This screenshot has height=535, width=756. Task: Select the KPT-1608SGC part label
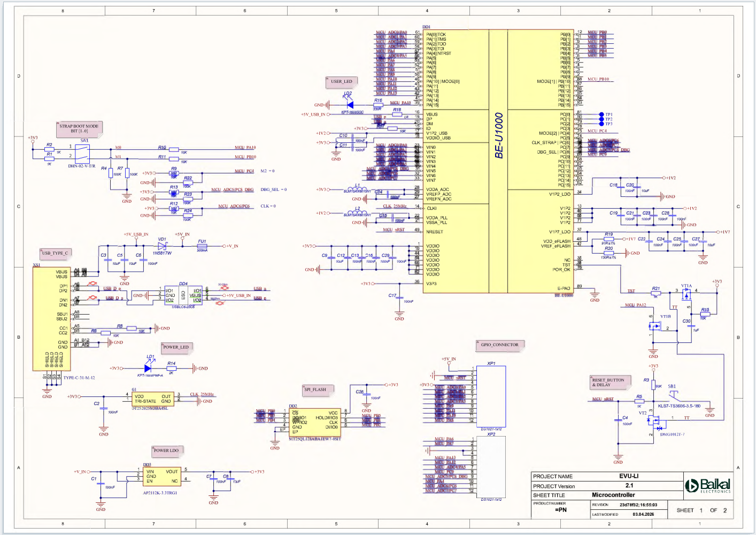pos(352,112)
